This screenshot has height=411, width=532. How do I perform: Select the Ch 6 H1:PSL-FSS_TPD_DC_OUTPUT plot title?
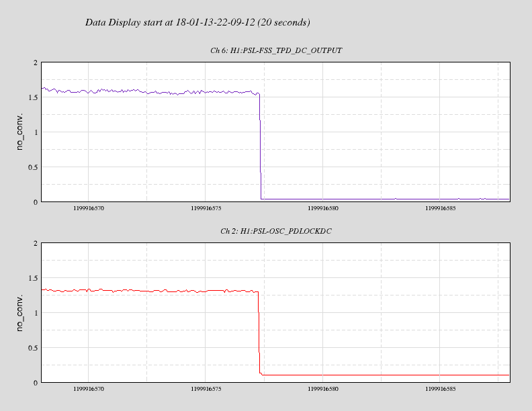276,50
